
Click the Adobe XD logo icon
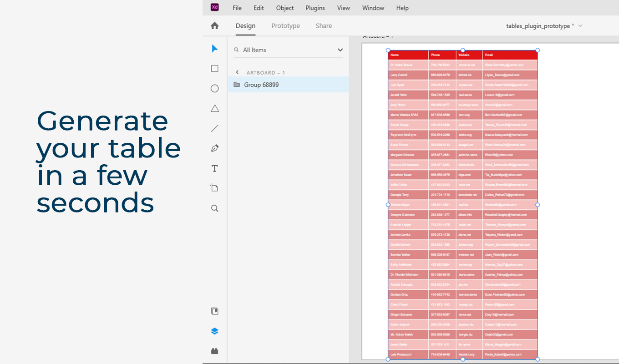pyautogui.click(x=214, y=7)
